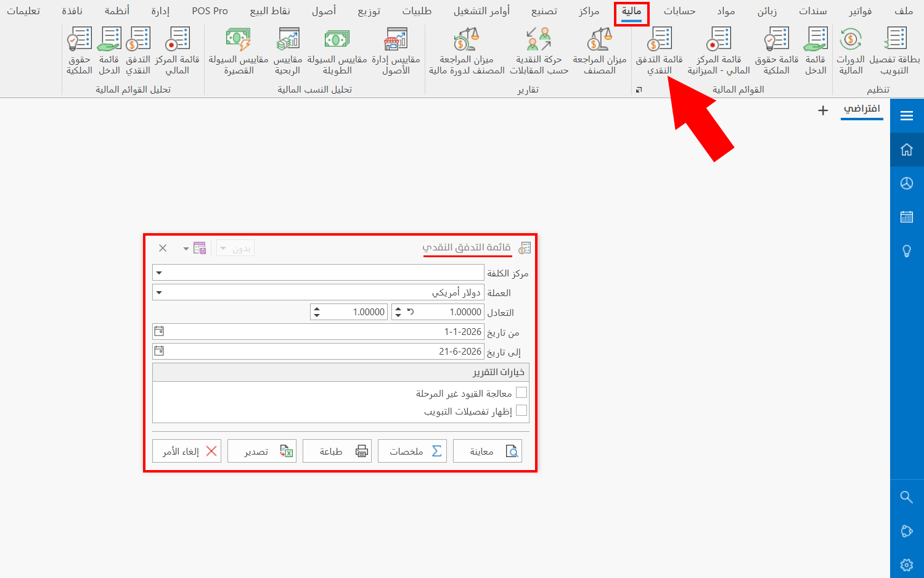Screen dimensions: 924x578
Task: Click تصدير export button
Action: point(262,451)
